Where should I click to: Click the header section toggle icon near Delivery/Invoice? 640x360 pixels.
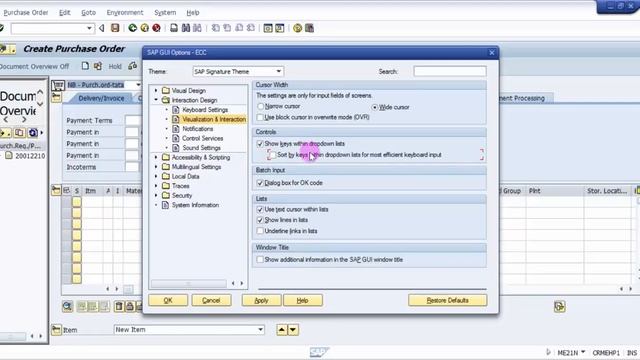click(x=56, y=98)
